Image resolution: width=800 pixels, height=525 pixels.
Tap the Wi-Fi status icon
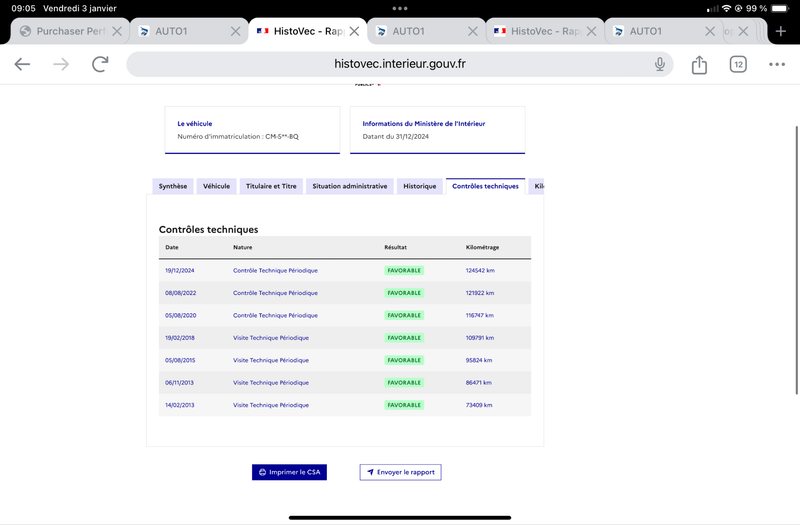coord(727,8)
